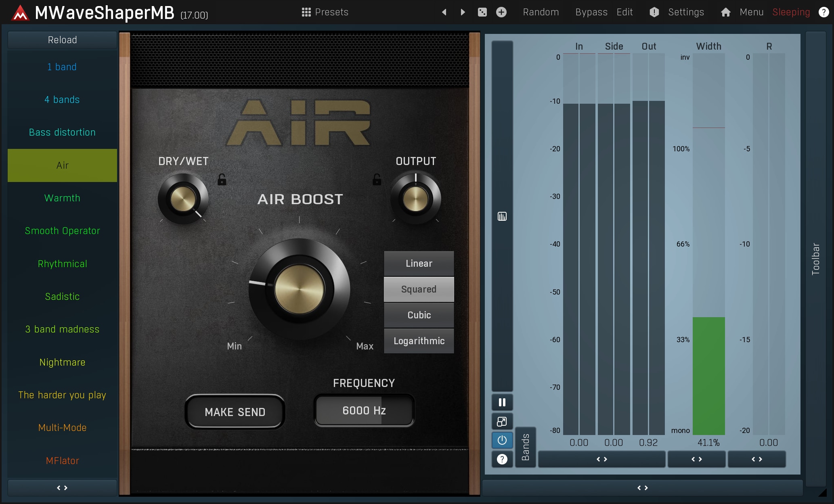Click the home Menu icon

[726, 12]
